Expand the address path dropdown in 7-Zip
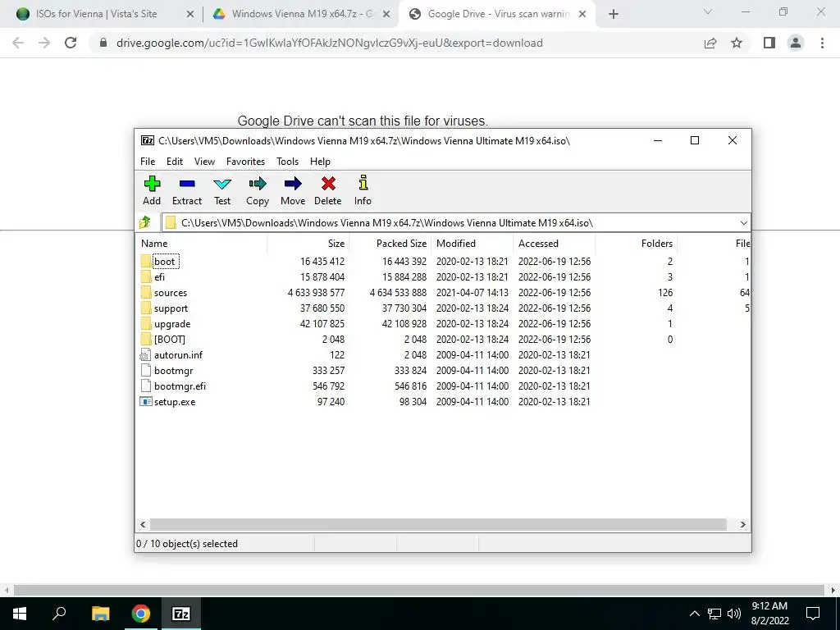This screenshot has width=840, height=630. pyautogui.click(x=743, y=223)
